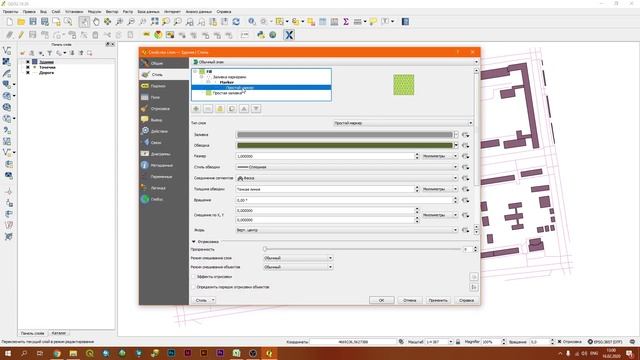Image resolution: width=640 pixels, height=360 pixels.
Task: Open the Соединение сегментов dropdown
Action: point(347,178)
